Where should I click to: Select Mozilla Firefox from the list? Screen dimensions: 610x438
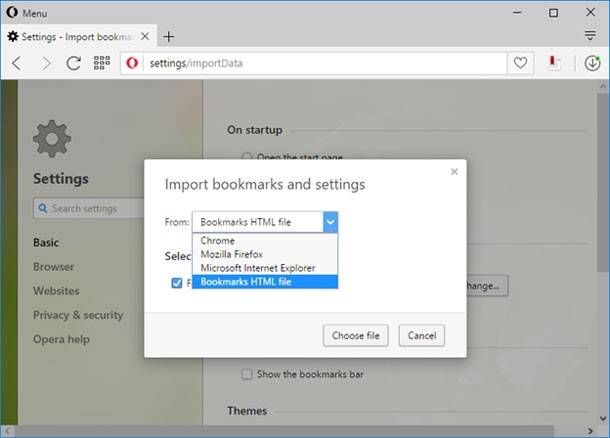coord(265,254)
